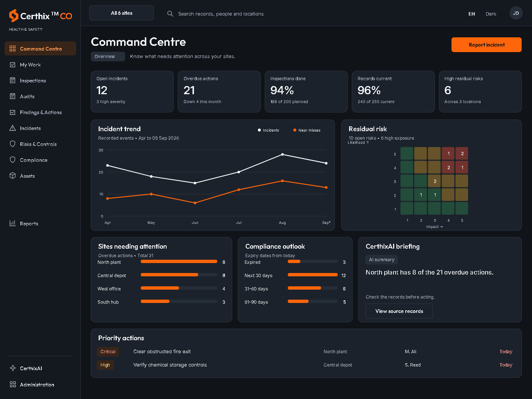
Task: Click the CerthixAI sparkle icon
Action: click(x=13, y=368)
